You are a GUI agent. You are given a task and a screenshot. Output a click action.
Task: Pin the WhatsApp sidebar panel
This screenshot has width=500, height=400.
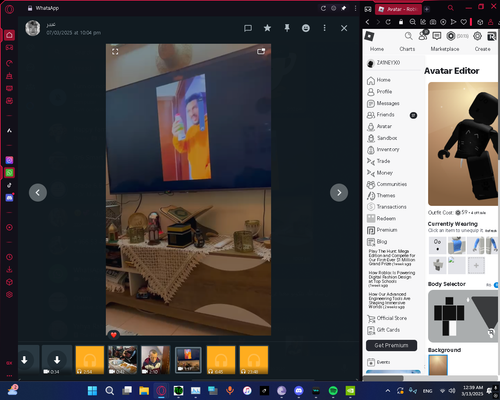pyautogui.click(x=344, y=8)
